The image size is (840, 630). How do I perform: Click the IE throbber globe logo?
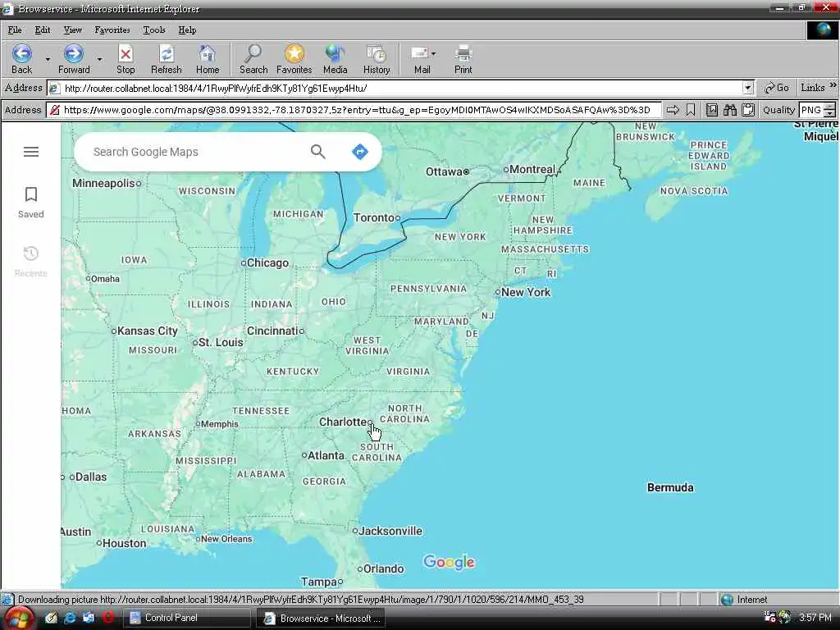(823, 30)
